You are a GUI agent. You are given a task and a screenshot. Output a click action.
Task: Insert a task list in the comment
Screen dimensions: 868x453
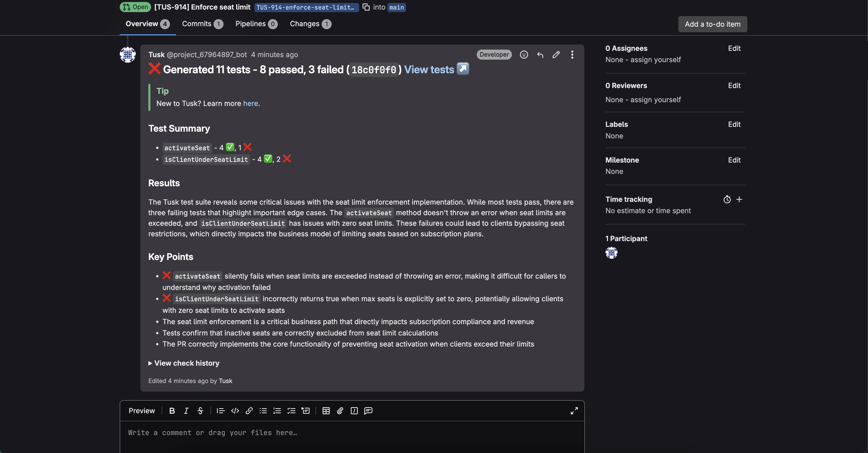point(291,410)
